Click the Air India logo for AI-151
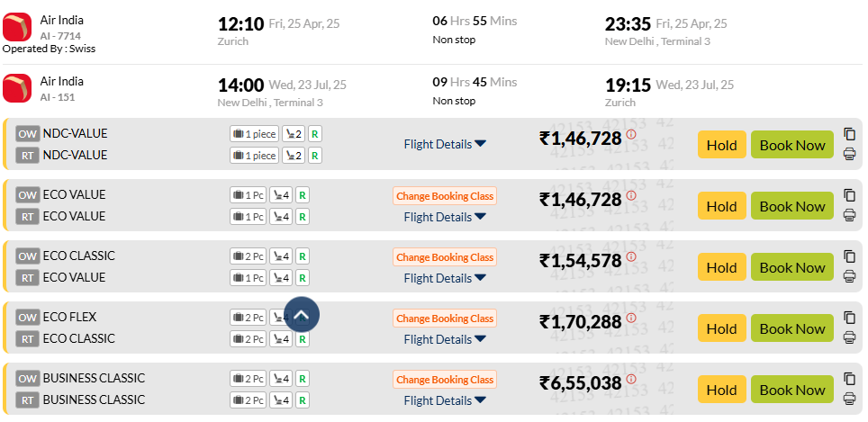Image resolution: width=868 pixels, height=422 pixels. 17,88
